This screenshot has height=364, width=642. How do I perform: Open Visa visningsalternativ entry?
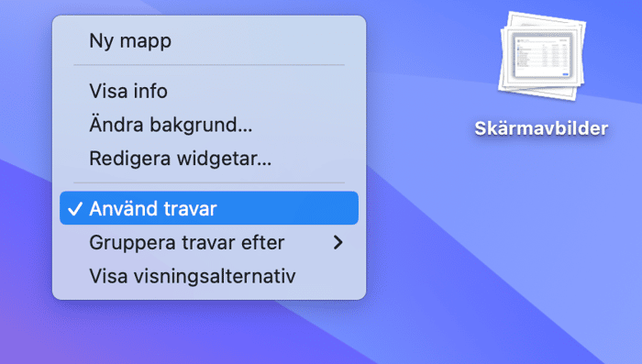209,276
